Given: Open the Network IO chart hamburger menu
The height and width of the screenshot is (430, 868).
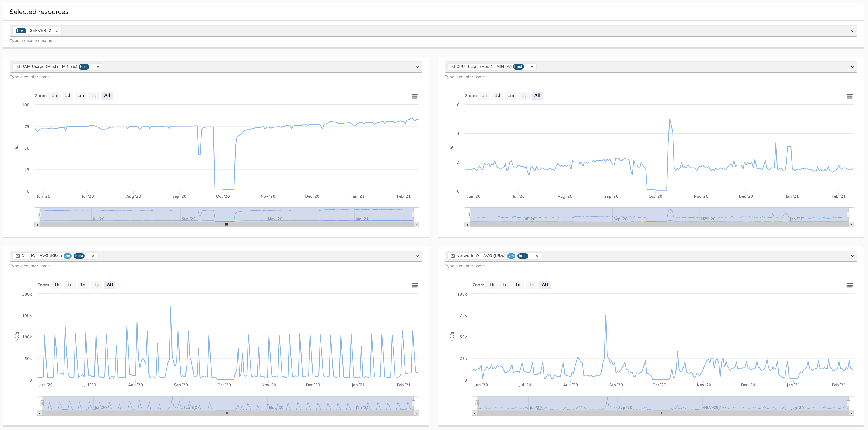Looking at the screenshot, I should coord(849,285).
